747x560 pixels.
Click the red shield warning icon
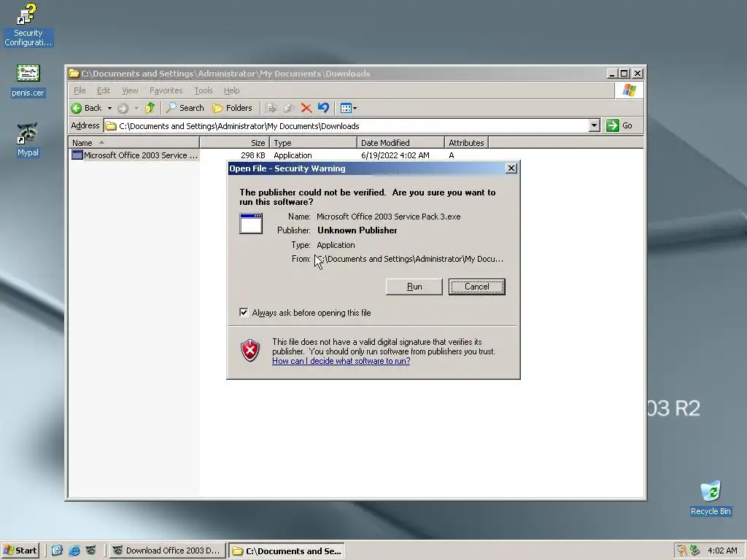pos(250,351)
